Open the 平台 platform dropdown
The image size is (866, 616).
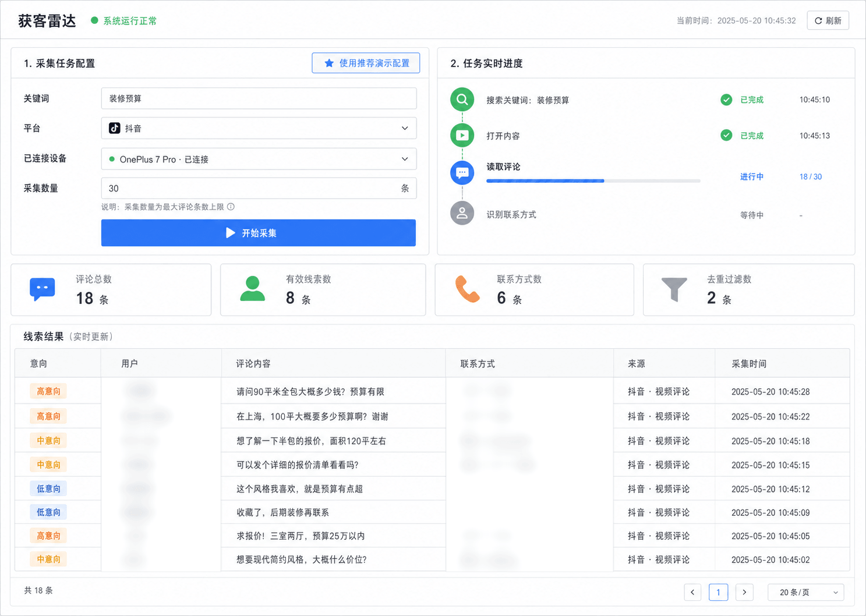click(x=259, y=128)
